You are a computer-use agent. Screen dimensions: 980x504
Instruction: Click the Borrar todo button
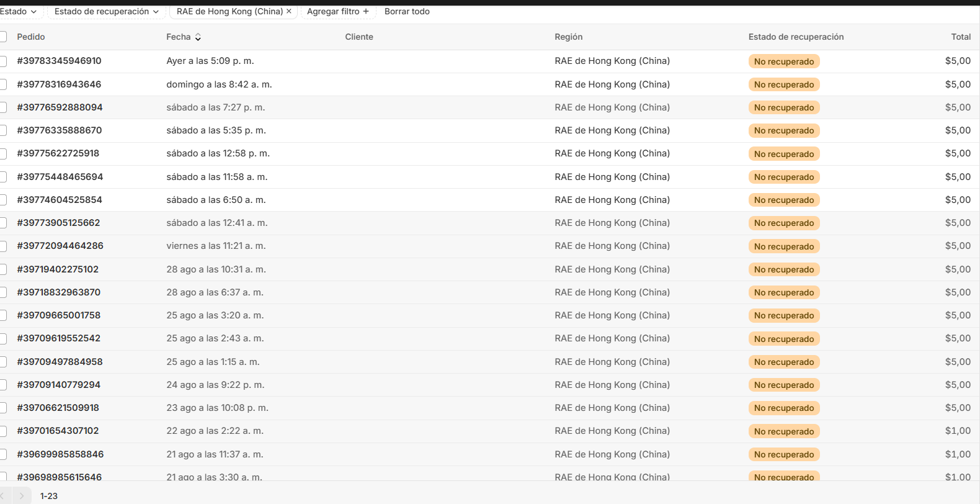407,11
